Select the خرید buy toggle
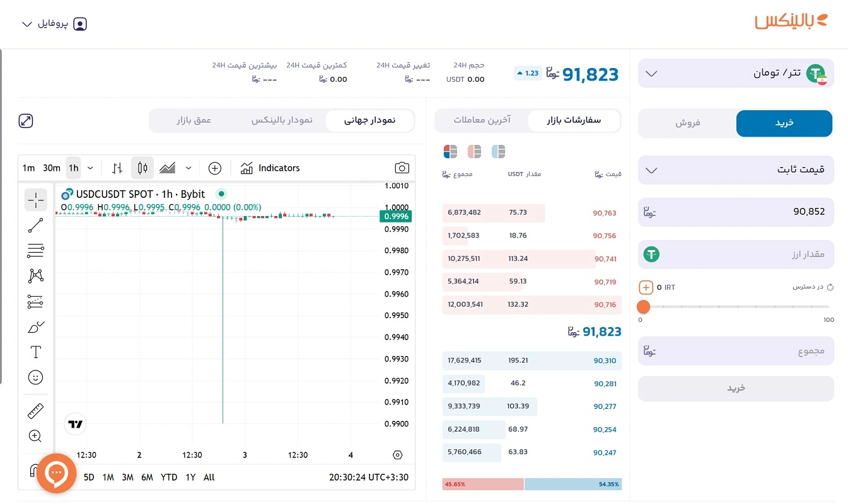The height and width of the screenshot is (504, 848). pos(784,123)
